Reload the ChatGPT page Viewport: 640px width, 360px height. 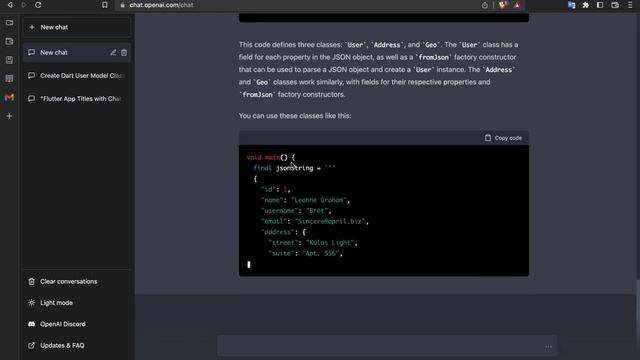pyautogui.click(x=38, y=5)
